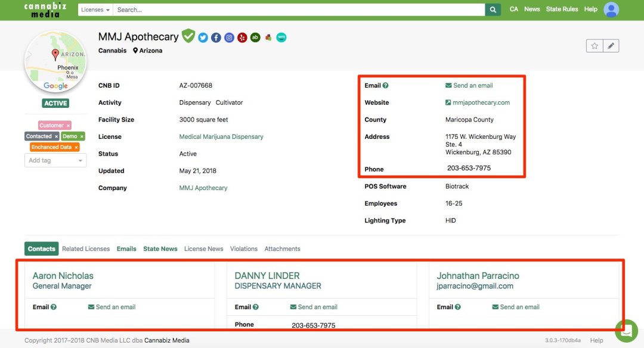This screenshot has height=348, width=644.
Task: Select the CNB ID value AZ-007668
Action: click(x=196, y=85)
